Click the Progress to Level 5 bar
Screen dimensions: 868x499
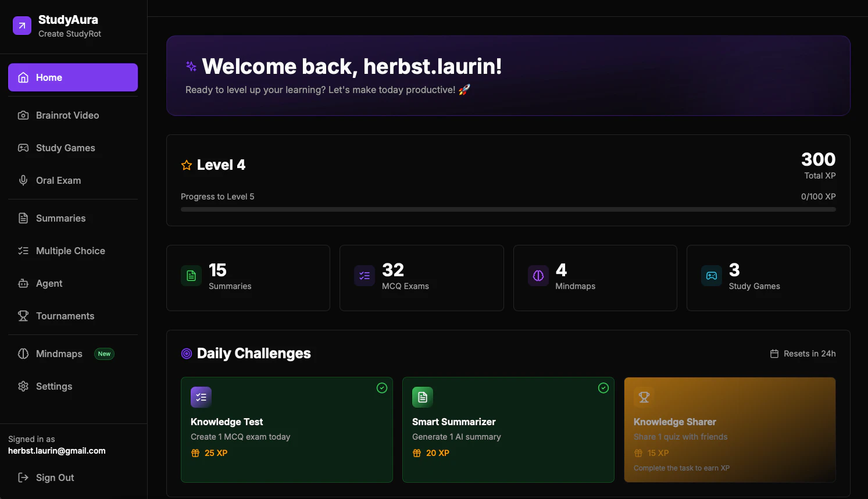click(508, 209)
